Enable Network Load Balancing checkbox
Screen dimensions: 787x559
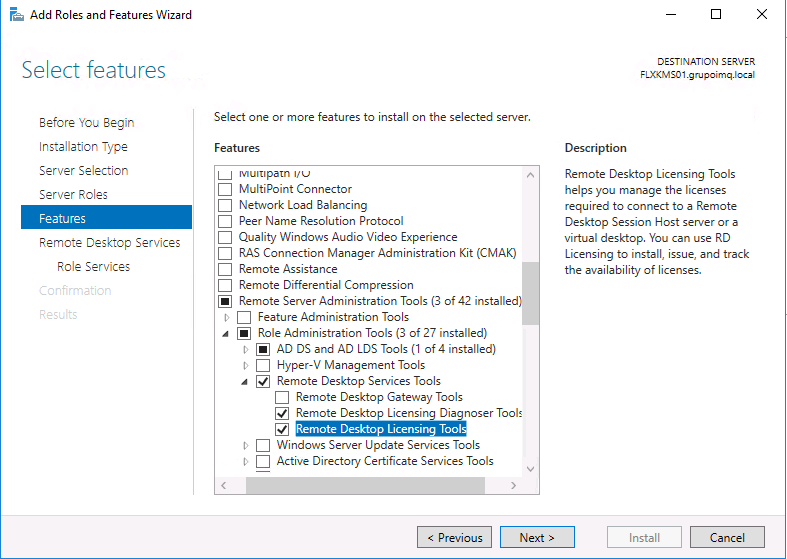225,205
